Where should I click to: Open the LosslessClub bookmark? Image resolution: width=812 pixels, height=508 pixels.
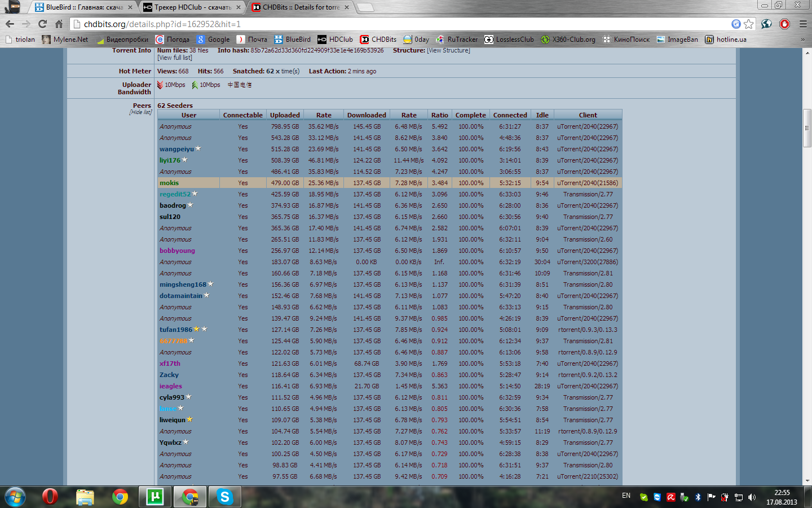tap(509, 40)
